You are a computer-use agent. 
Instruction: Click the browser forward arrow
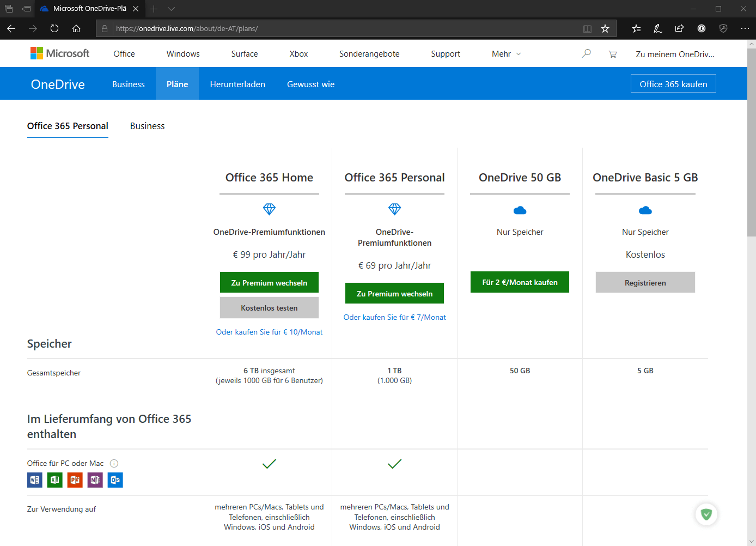click(x=33, y=28)
